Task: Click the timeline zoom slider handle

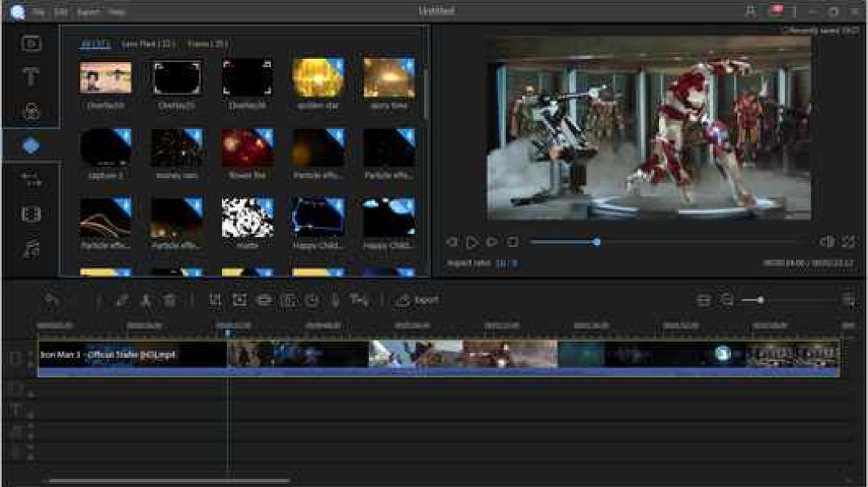Action: [x=761, y=300]
